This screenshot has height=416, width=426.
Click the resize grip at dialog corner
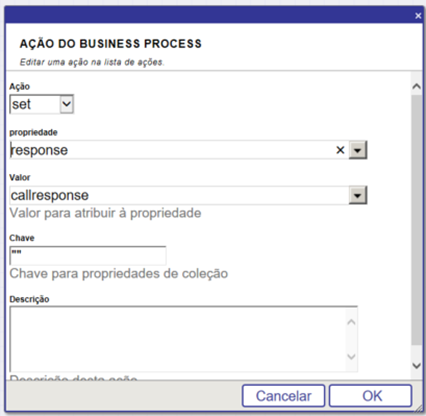pyautogui.click(x=417, y=408)
